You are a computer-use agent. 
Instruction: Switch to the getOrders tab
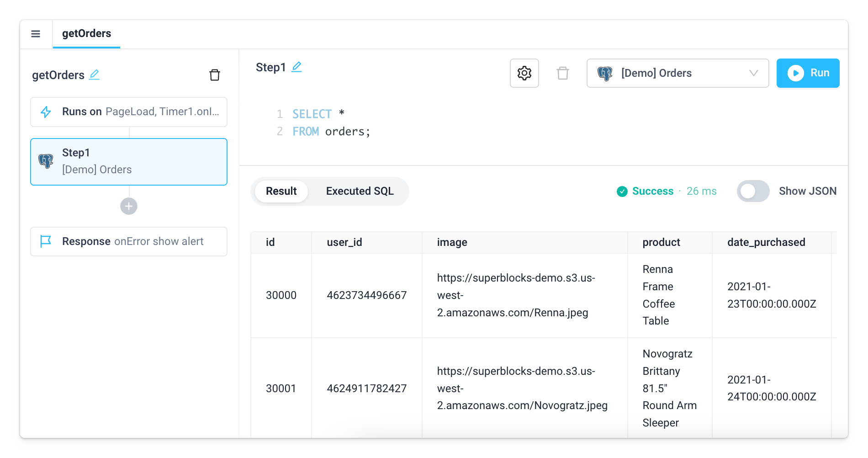(86, 33)
